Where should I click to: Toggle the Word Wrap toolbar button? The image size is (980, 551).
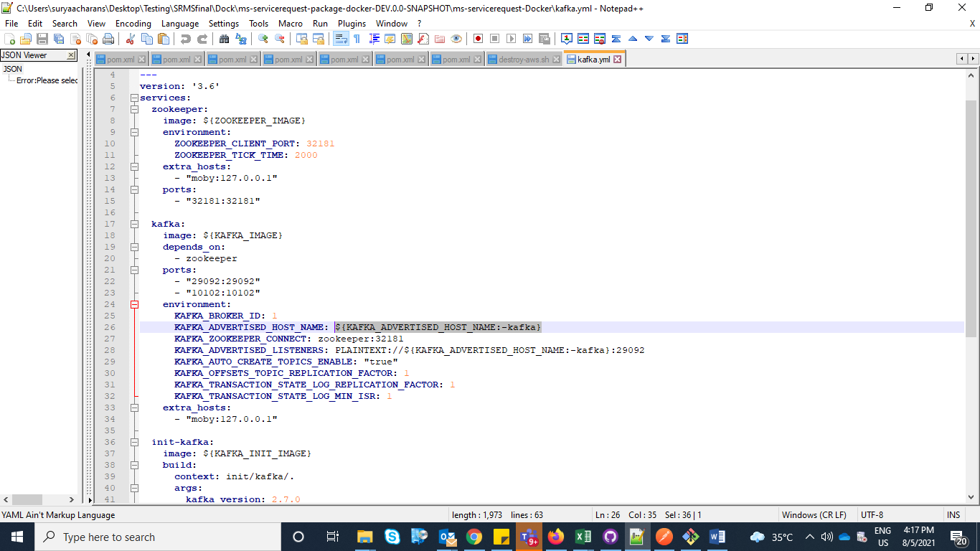click(x=341, y=39)
